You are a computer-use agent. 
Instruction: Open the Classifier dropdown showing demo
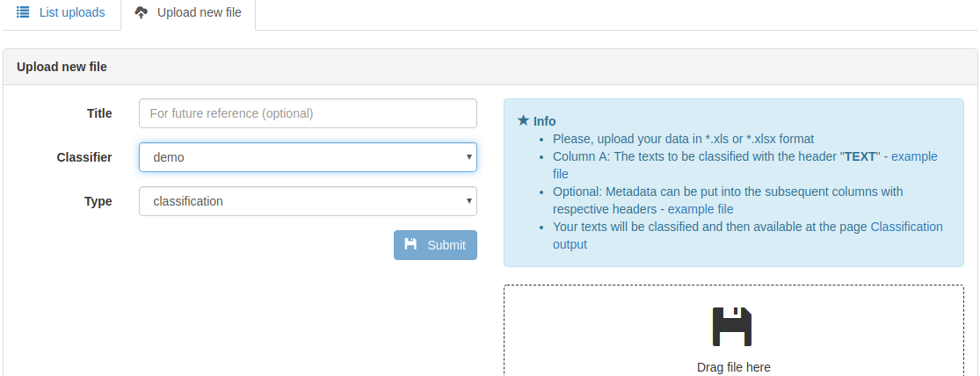[309, 157]
